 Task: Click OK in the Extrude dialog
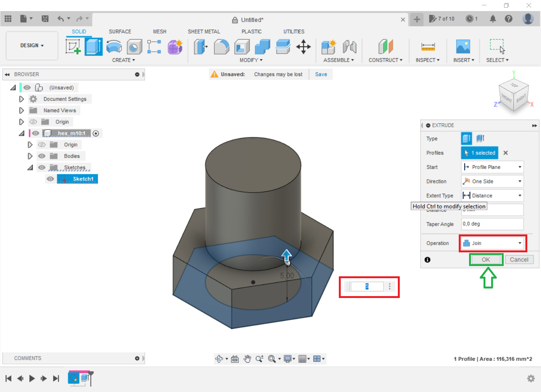click(486, 260)
